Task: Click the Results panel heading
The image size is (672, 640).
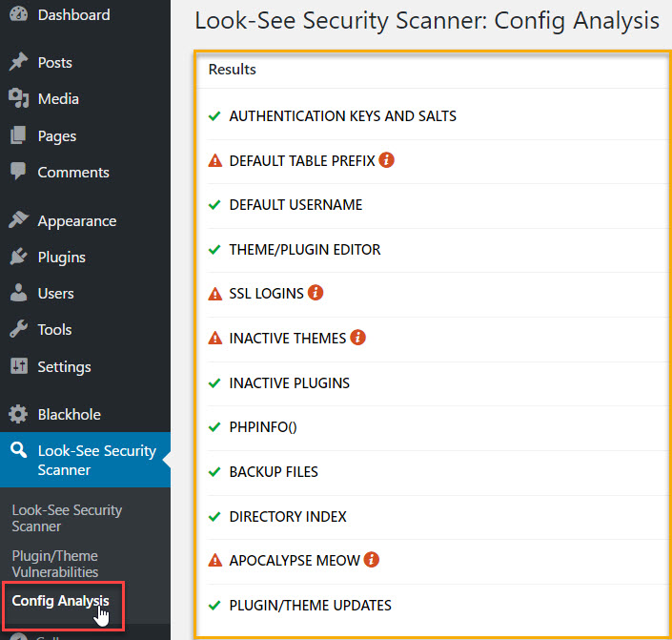Action: point(232,69)
